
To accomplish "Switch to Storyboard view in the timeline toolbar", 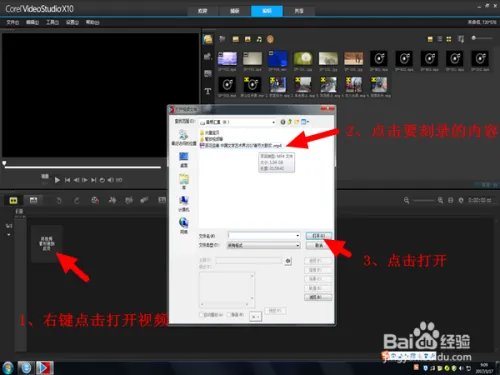I will (x=13, y=200).
